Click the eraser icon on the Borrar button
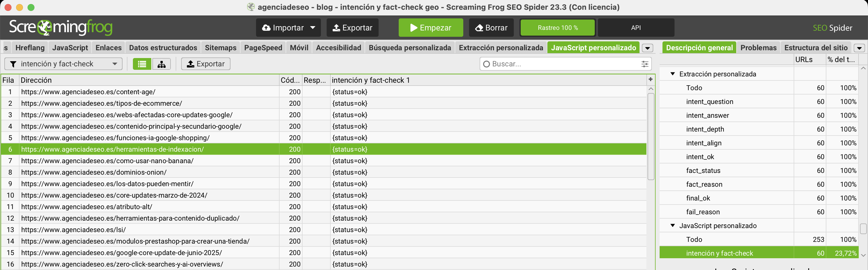This screenshot has width=868, height=270. tap(478, 27)
